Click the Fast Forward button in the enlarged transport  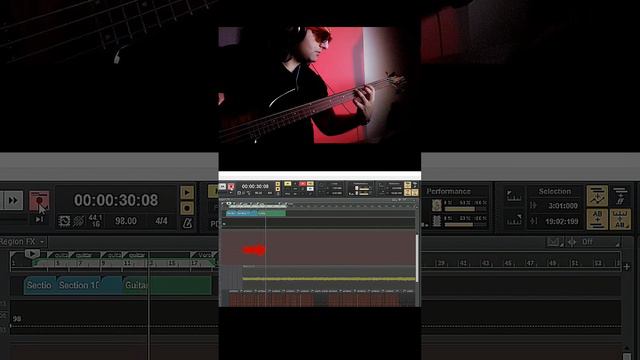coord(13,200)
